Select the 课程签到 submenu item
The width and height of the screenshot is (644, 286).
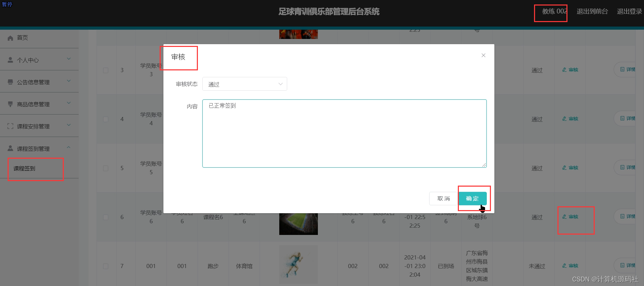(x=24, y=168)
